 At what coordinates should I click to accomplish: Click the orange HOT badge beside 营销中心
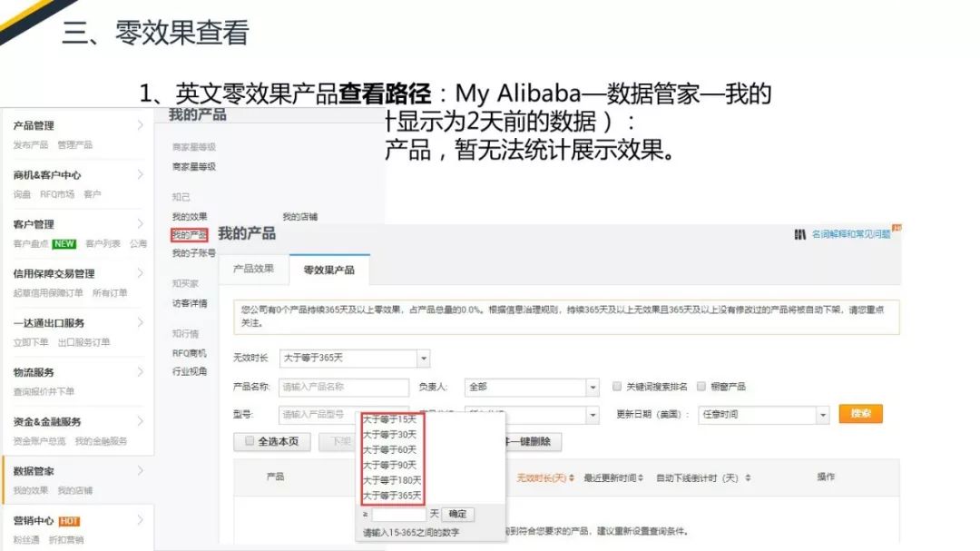(x=69, y=521)
